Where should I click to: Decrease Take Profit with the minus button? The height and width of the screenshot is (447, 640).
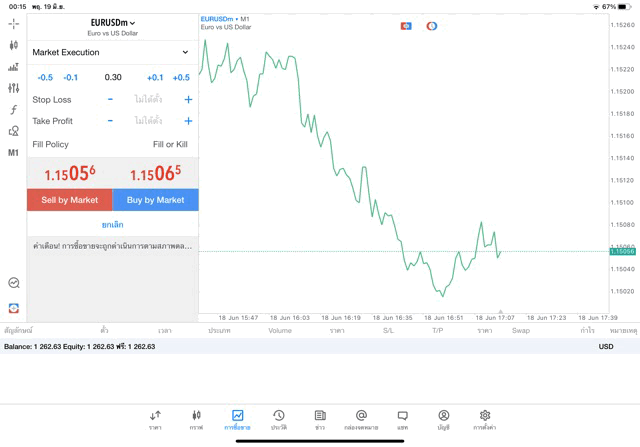[x=110, y=121]
